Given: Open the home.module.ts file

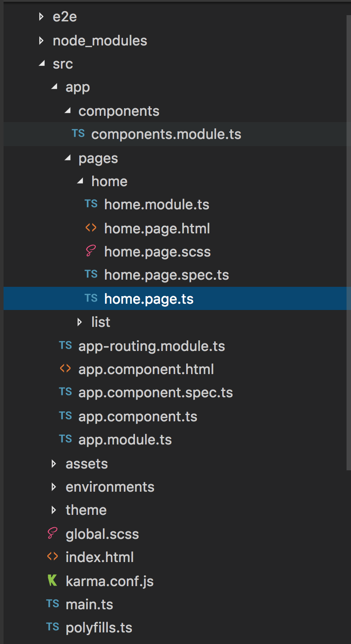Looking at the screenshot, I should pyautogui.click(x=156, y=204).
